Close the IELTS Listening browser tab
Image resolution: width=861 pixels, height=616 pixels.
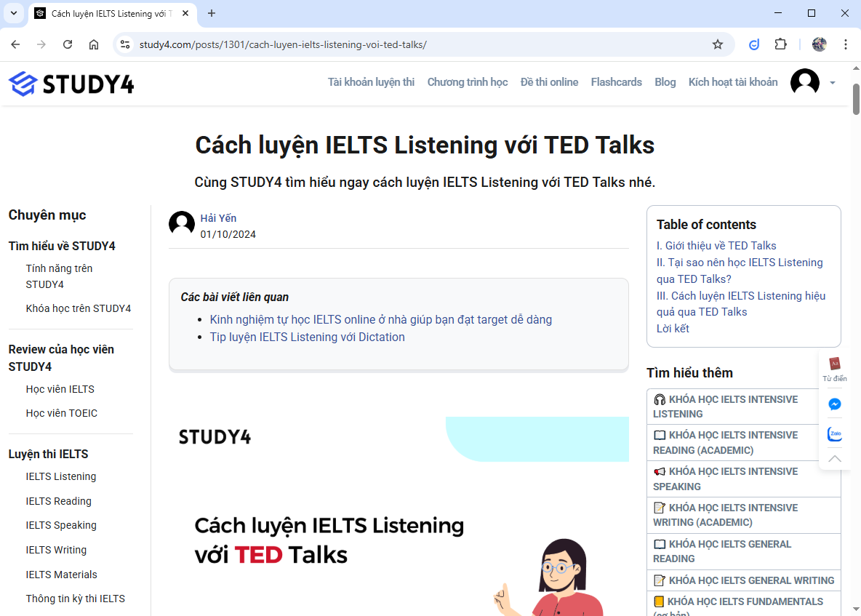point(185,13)
